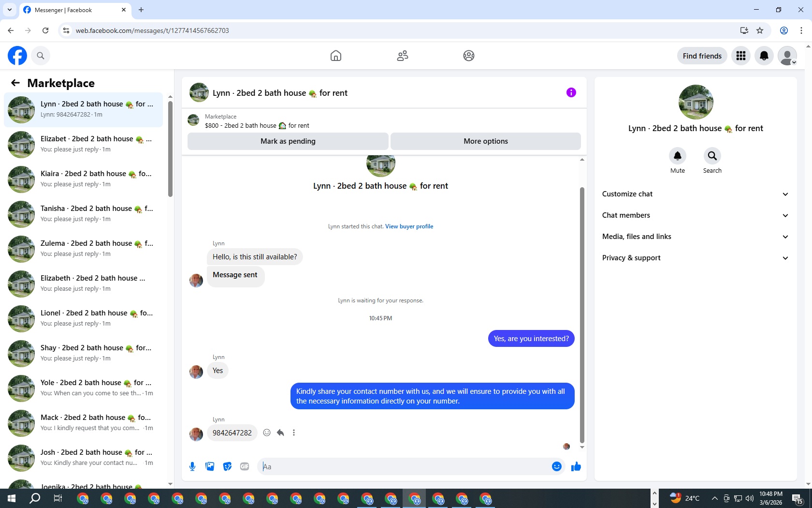Open Mack conversation in the list
The height and width of the screenshot is (508, 812).
point(83,423)
